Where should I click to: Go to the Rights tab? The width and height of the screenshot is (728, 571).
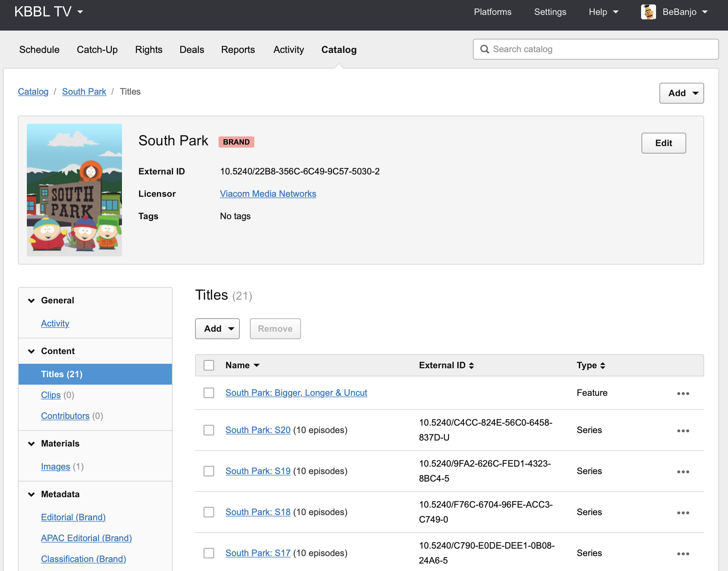tap(148, 50)
